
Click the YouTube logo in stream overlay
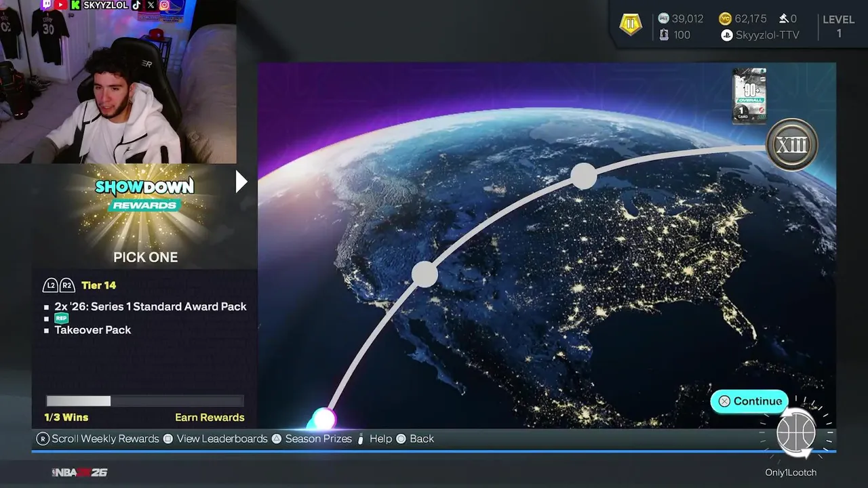tap(60, 5)
